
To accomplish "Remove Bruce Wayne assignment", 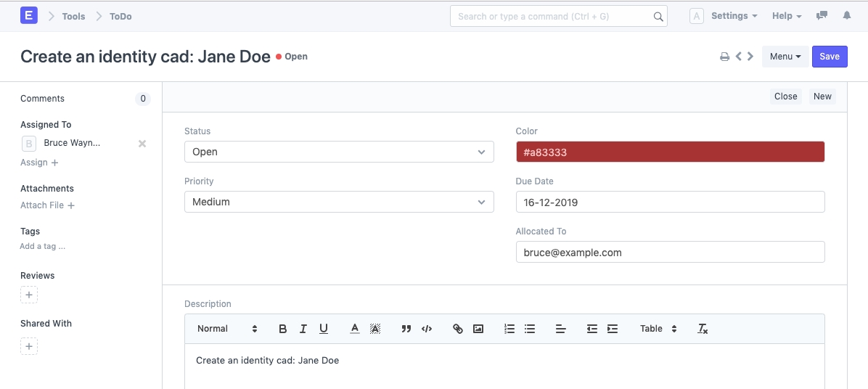I will click(142, 144).
